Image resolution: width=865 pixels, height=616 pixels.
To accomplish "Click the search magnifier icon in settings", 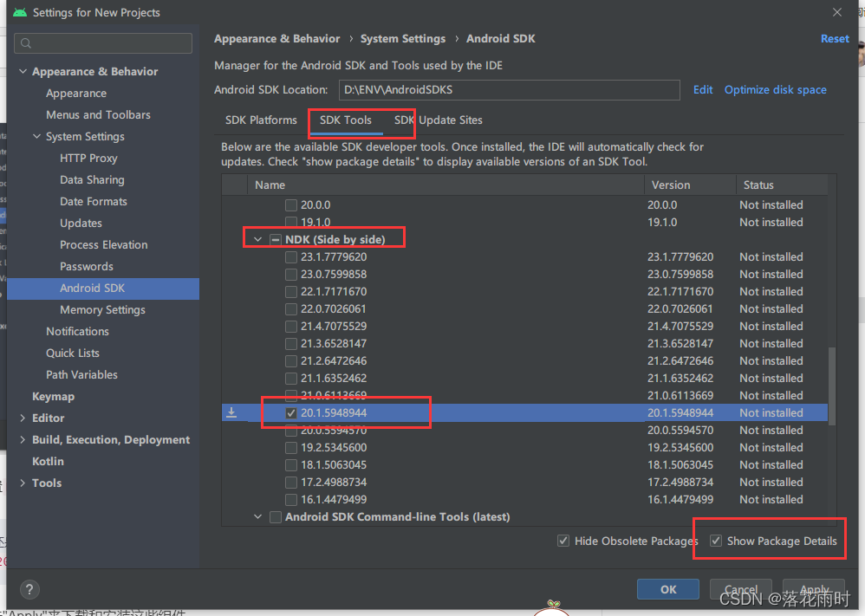I will click(x=26, y=43).
